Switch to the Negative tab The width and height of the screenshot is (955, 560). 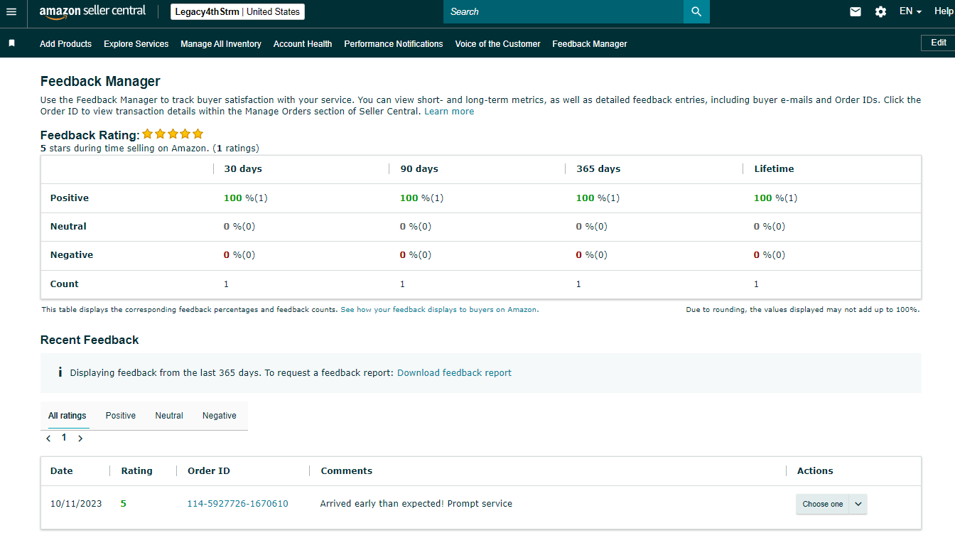220,416
